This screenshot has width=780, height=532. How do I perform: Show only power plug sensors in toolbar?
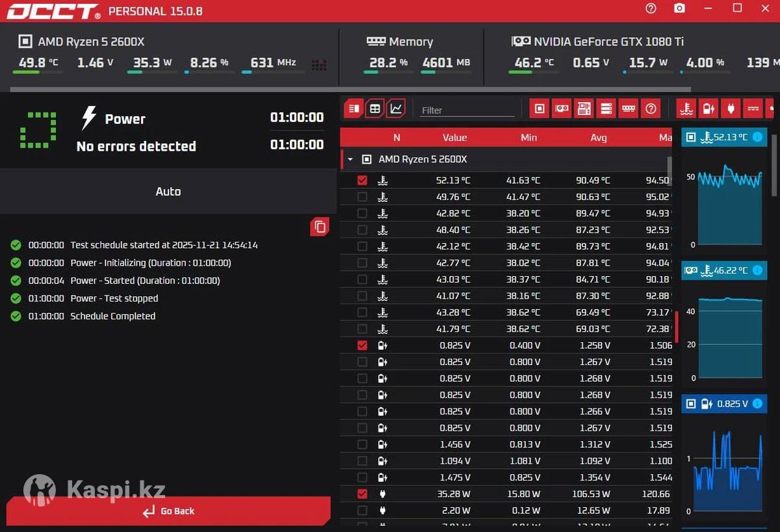[x=731, y=108]
